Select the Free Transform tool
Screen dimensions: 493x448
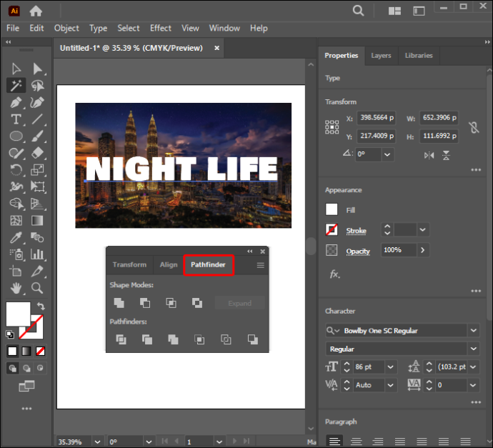[37, 186]
